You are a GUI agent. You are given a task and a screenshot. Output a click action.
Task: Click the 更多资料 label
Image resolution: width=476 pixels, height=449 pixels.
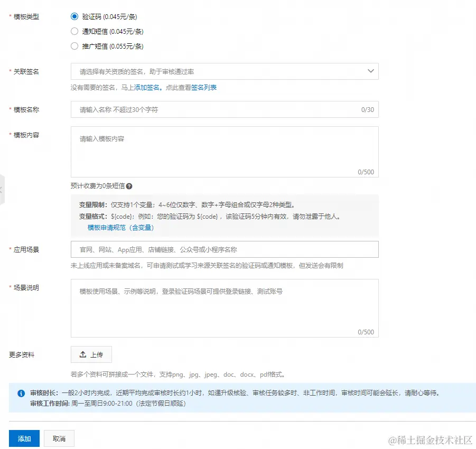click(x=22, y=354)
